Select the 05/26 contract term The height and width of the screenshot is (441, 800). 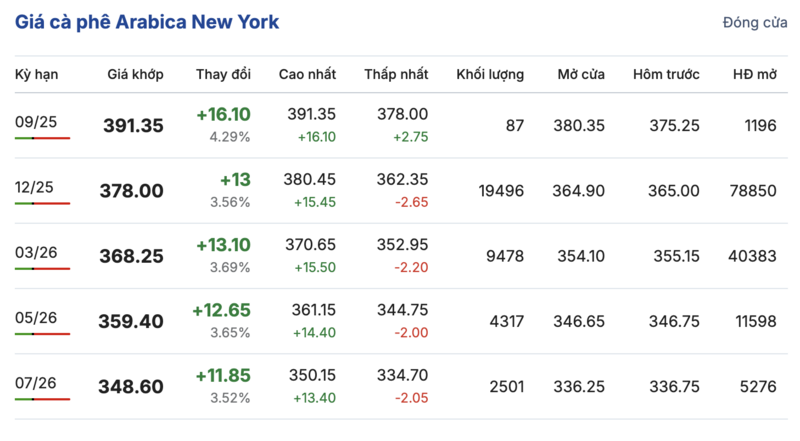[x=35, y=317]
